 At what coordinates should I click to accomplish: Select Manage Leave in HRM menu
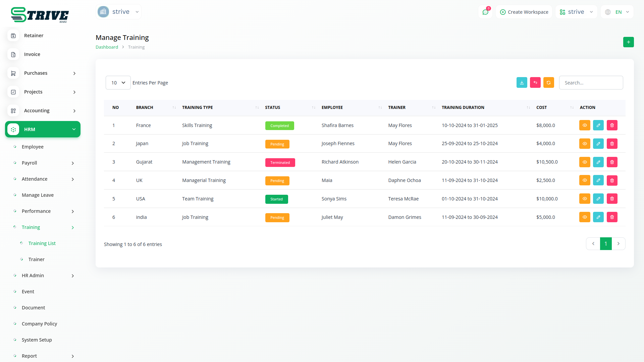38,195
